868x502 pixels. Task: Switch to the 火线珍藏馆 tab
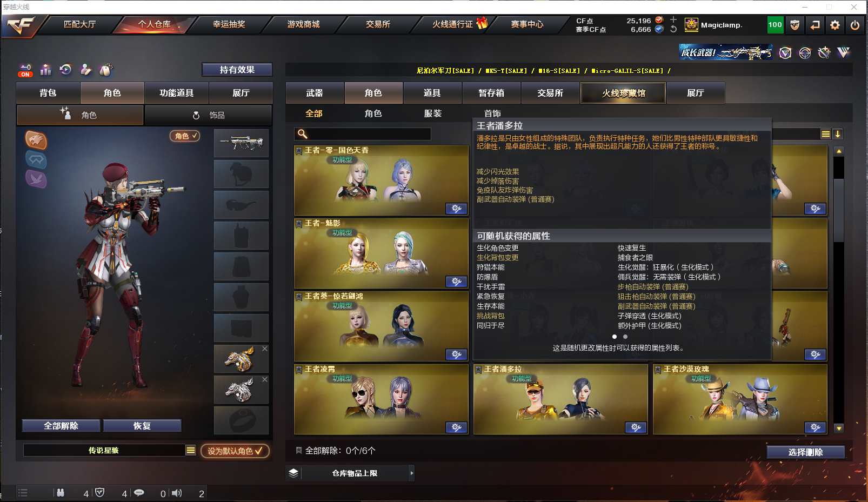(x=623, y=93)
